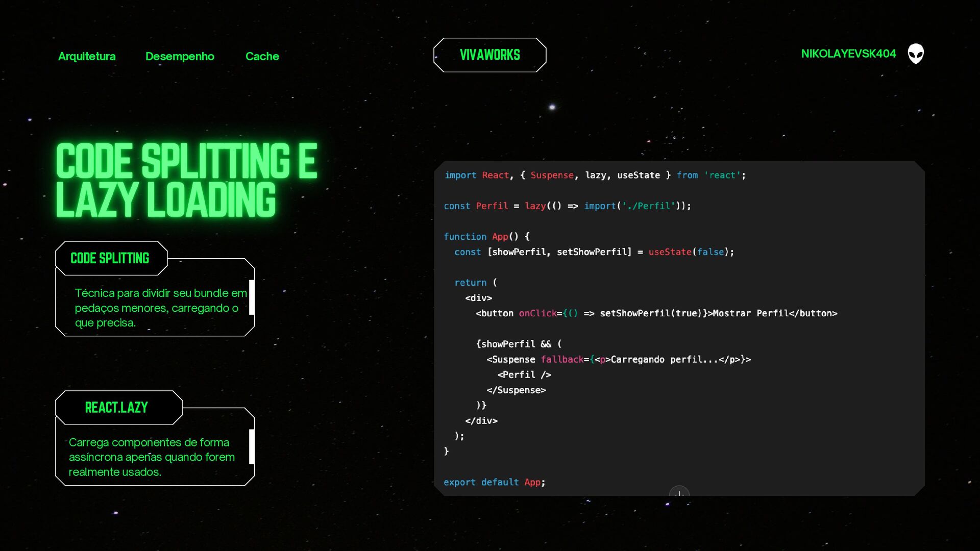
Task: Click the circular plus icon below code block
Action: pos(679,493)
